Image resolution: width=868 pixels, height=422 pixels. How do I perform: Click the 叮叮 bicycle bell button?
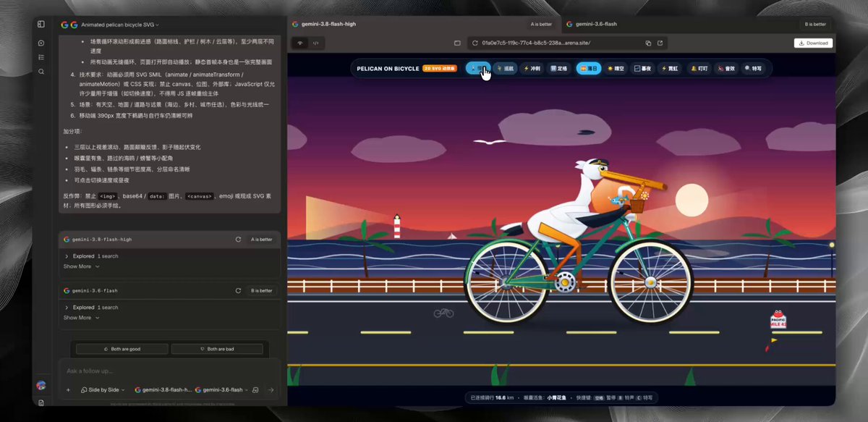[x=699, y=68]
